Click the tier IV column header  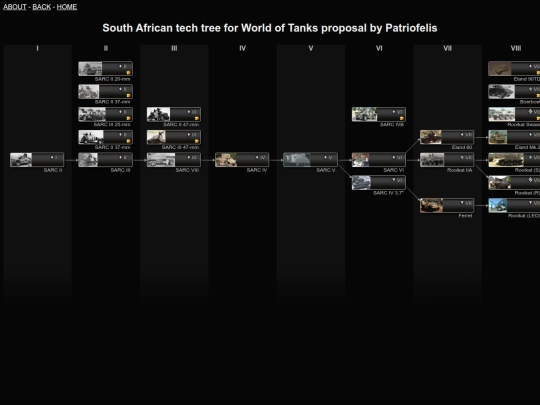[242, 48]
